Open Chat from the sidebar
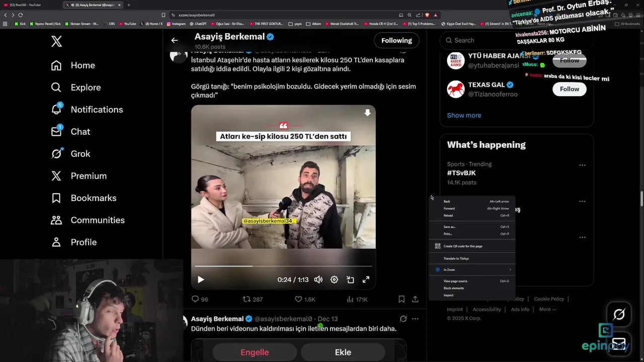Image resolution: width=644 pixels, height=362 pixels. pyautogui.click(x=70, y=132)
